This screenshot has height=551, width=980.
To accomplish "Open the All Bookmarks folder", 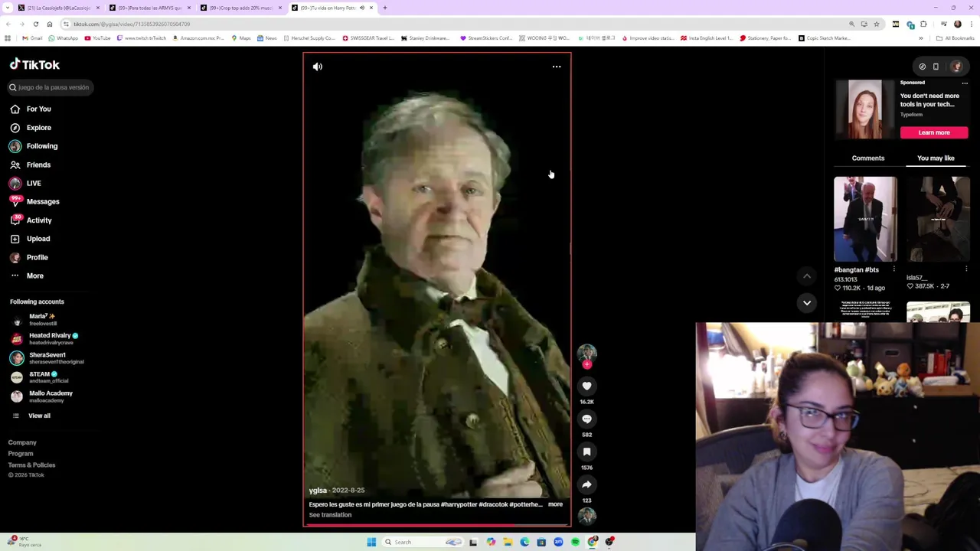I will pyautogui.click(x=955, y=38).
